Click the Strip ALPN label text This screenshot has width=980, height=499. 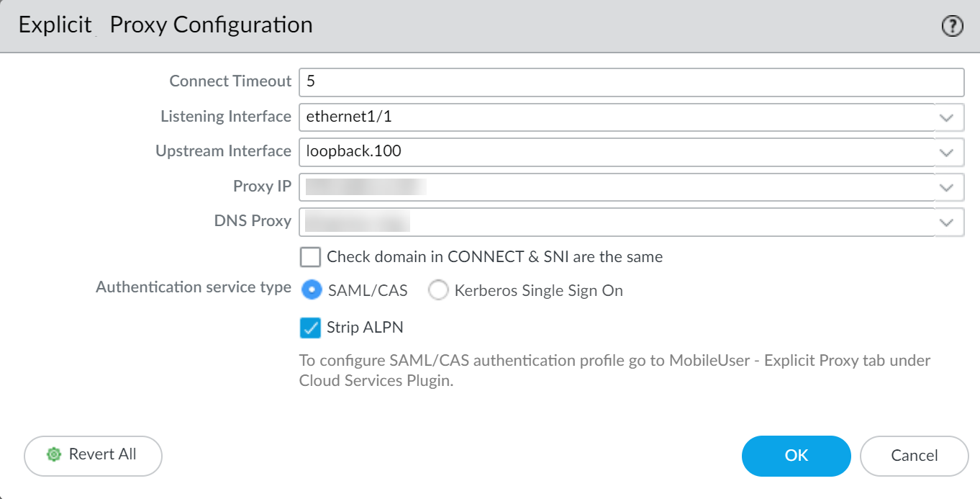pyautogui.click(x=365, y=328)
